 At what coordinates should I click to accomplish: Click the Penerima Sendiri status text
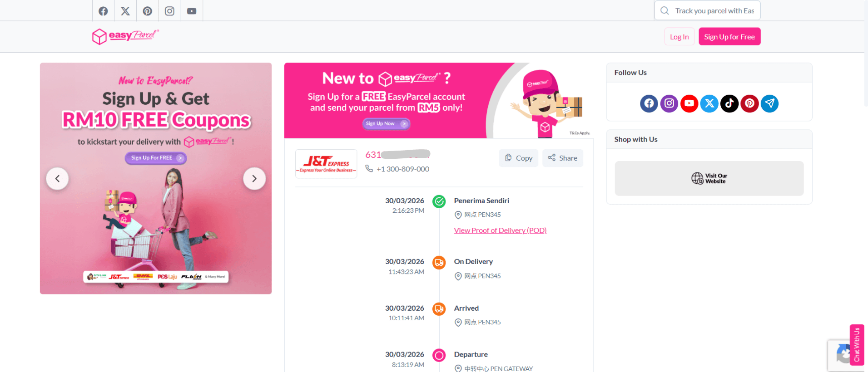(481, 201)
